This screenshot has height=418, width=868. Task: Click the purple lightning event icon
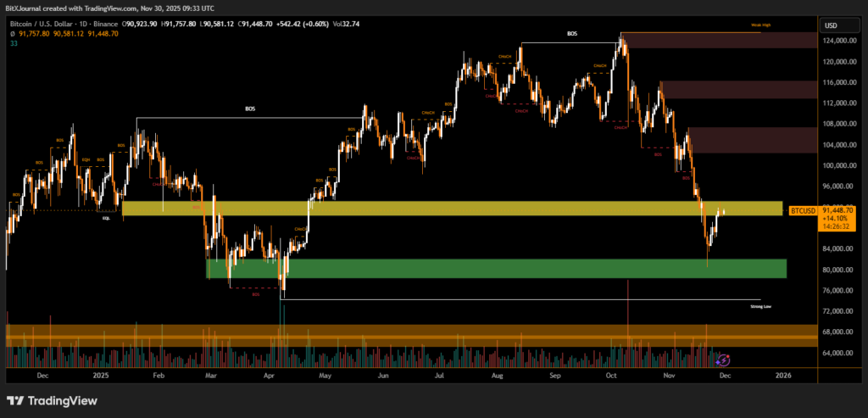coord(724,359)
